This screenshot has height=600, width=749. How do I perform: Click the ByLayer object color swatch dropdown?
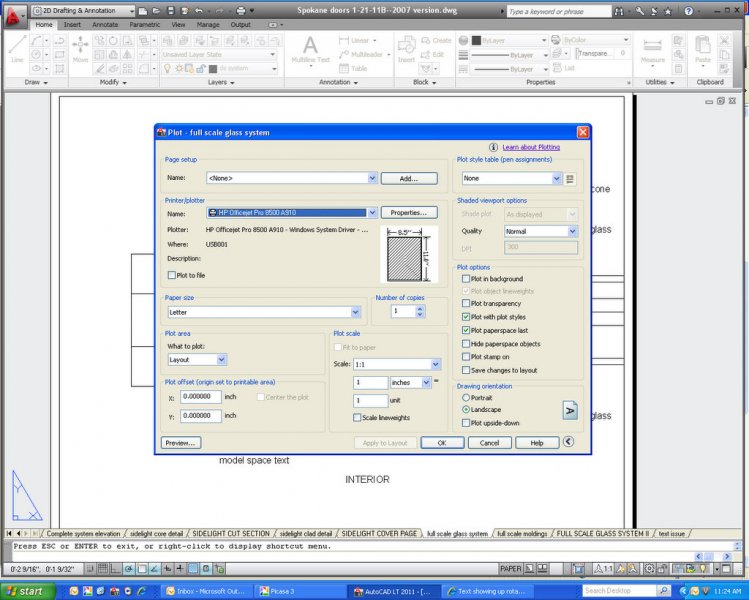(x=509, y=41)
